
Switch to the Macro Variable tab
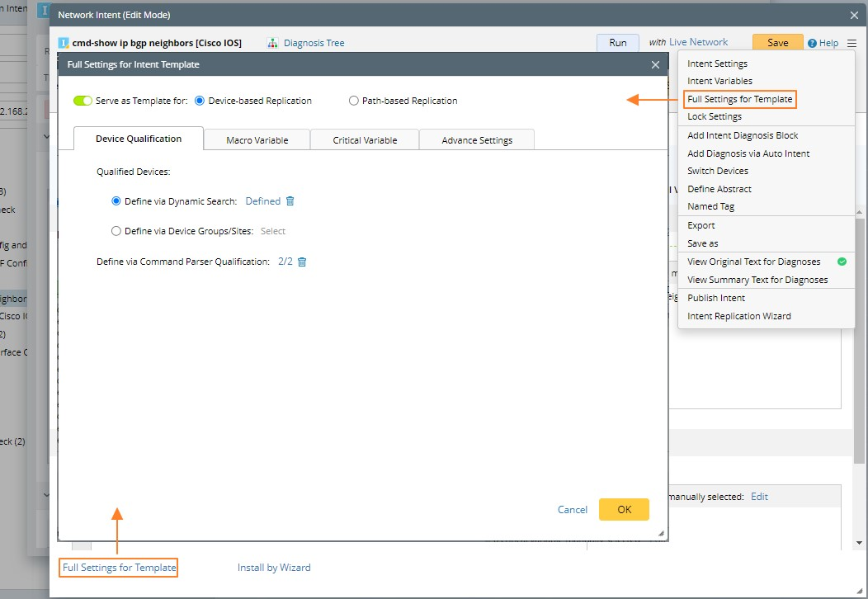(257, 140)
